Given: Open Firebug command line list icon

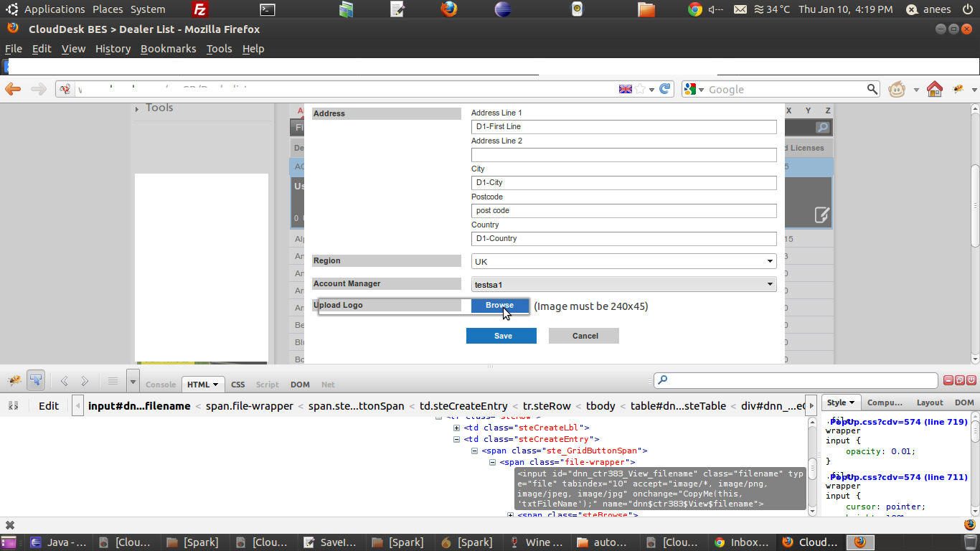Looking at the screenshot, I should coord(113,381).
